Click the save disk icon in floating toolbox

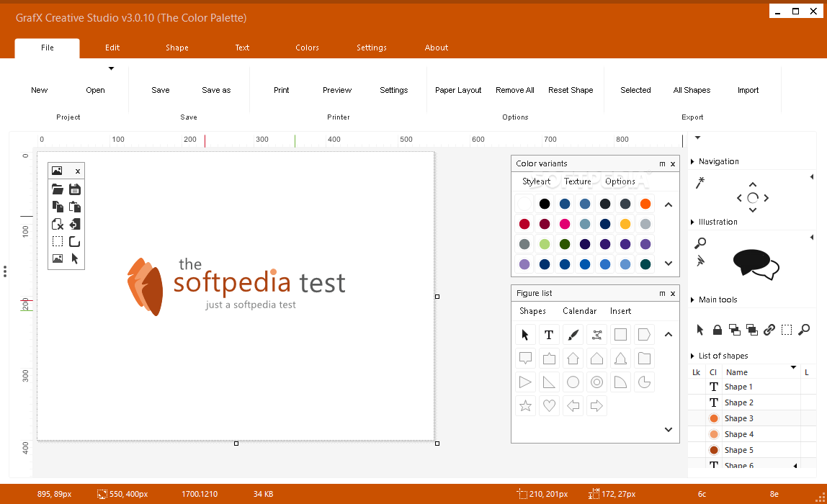[75, 189]
